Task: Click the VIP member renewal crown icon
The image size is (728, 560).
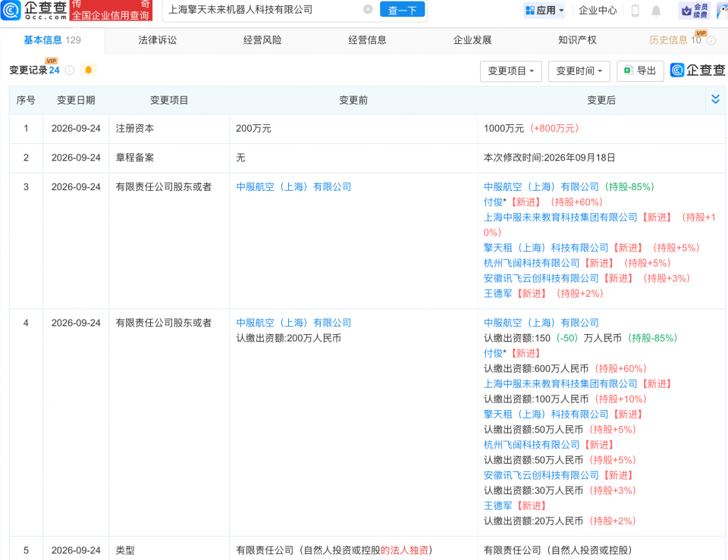Action: [x=694, y=10]
